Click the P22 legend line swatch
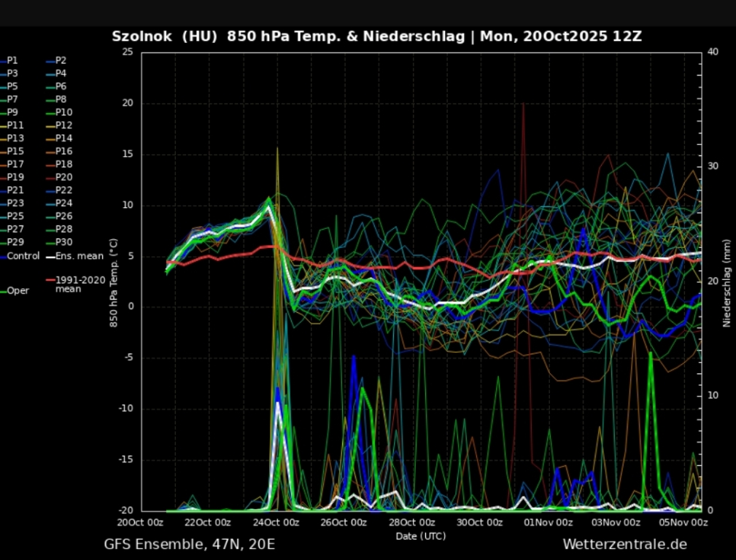The height and width of the screenshot is (560, 736). coord(50,190)
